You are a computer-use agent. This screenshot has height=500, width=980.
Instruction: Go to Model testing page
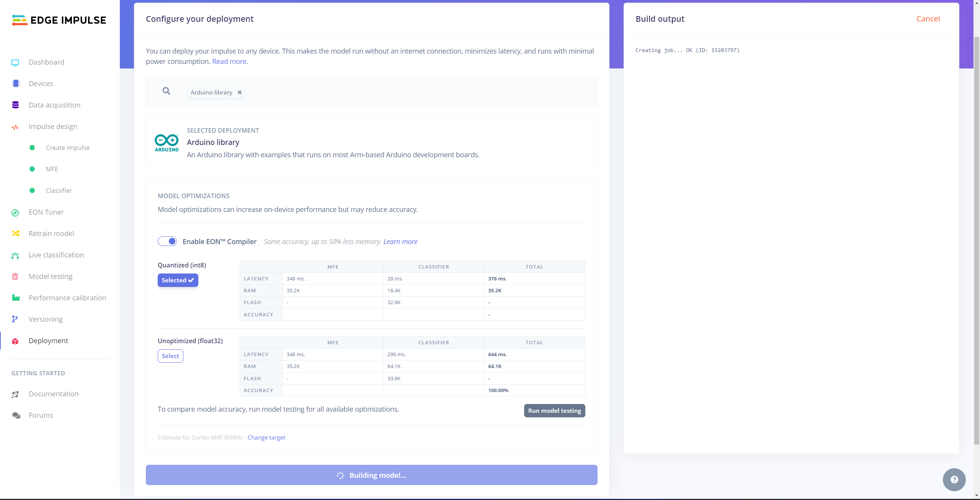(x=51, y=276)
